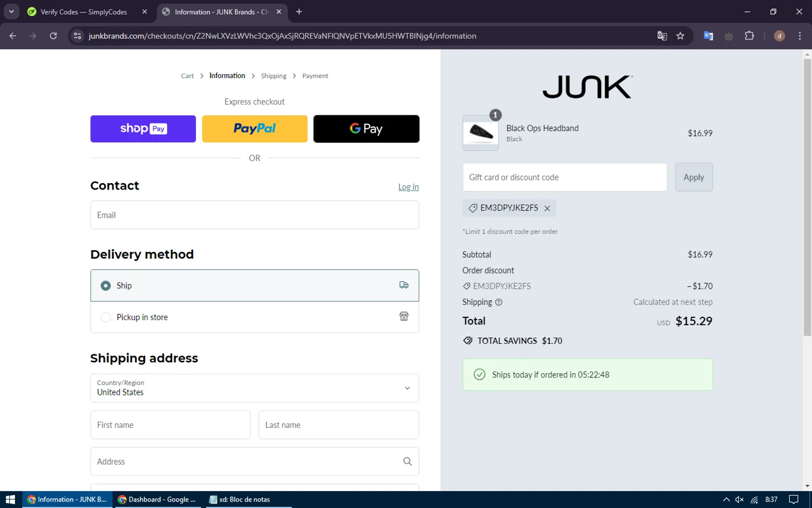Select the Ship delivery radio button
This screenshot has height=508, width=812.
[x=106, y=285]
